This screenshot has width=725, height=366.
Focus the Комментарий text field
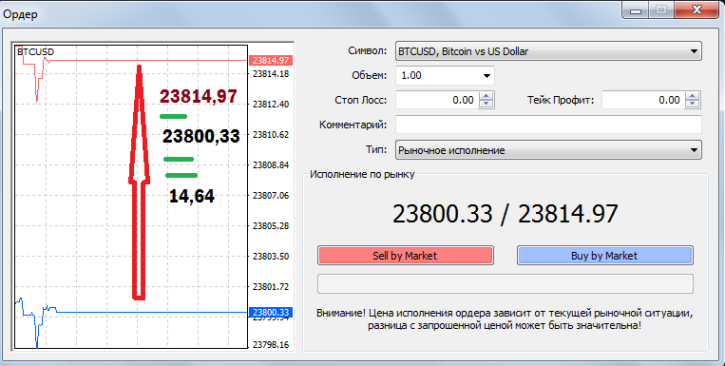pos(548,125)
